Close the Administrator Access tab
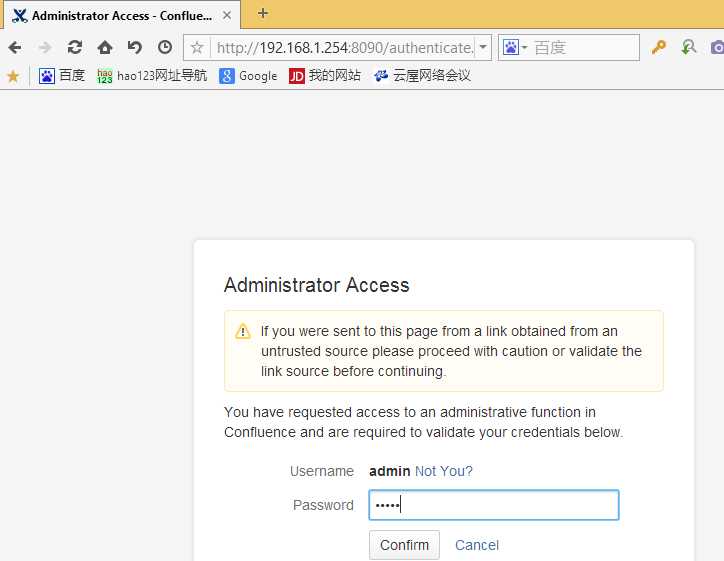The image size is (724, 561). (x=227, y=15)
